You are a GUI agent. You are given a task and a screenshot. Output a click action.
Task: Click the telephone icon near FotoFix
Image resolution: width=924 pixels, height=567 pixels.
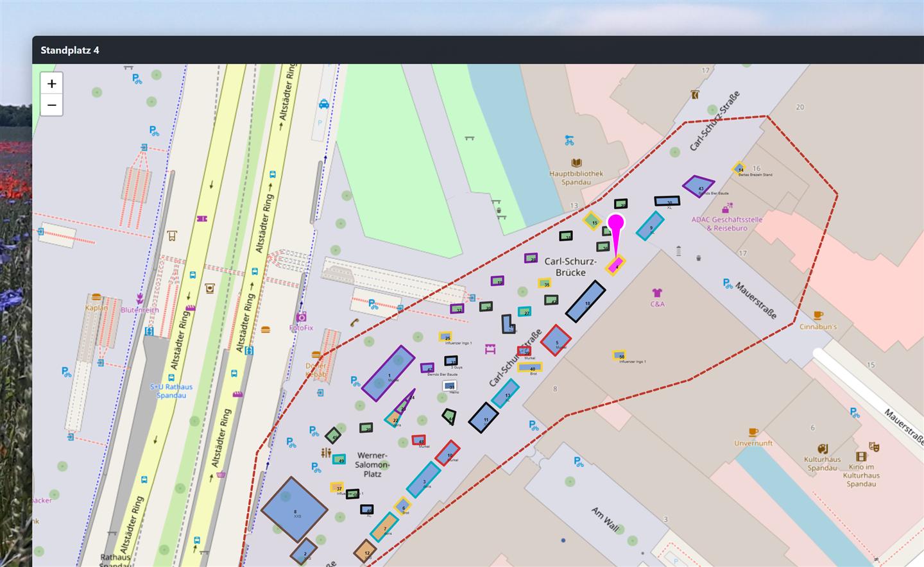(x=354, y=323)
